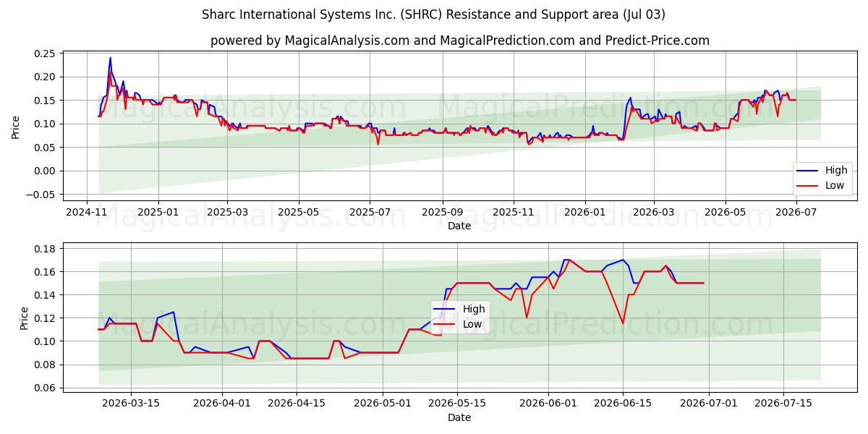Click the 2026-05-15 date tick label
This screenshot has height=434, width=868.
point(456,404)
